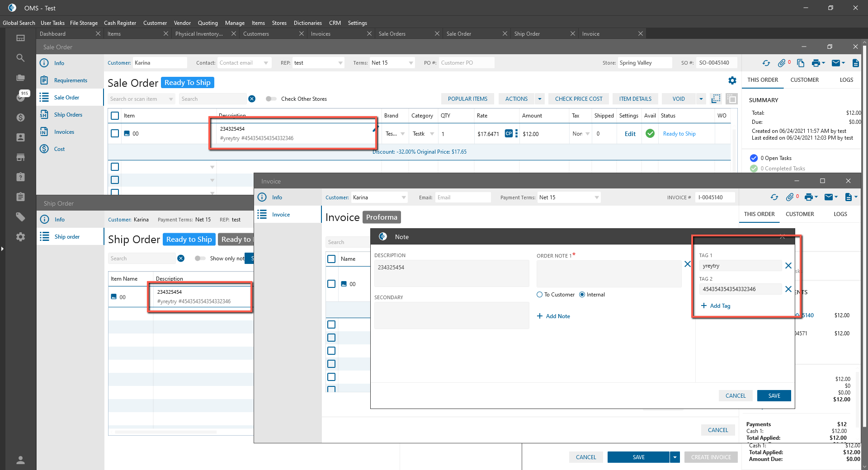The image size is (868, 470).
Task: Expand the Contact email dropdown
Action: 266,63
